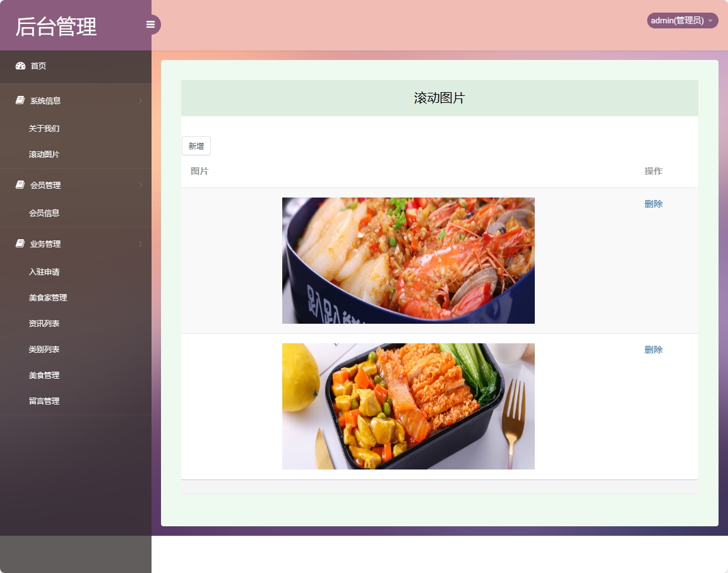728x573 pixels.
Task: Click the 新增 button to add image
Action: click(x=196, y=146)
